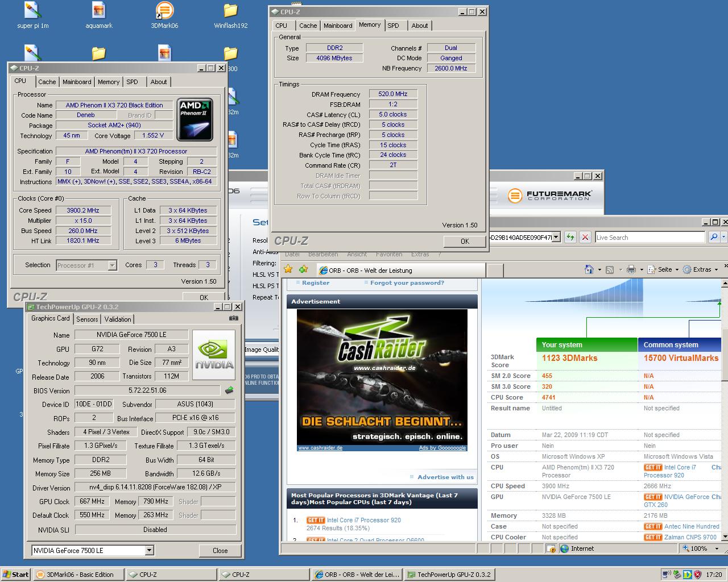Click the zoom magnifier icon showing 100%
Image resolution: width=728 pixels, height=582 pixels.
(685, 548)
